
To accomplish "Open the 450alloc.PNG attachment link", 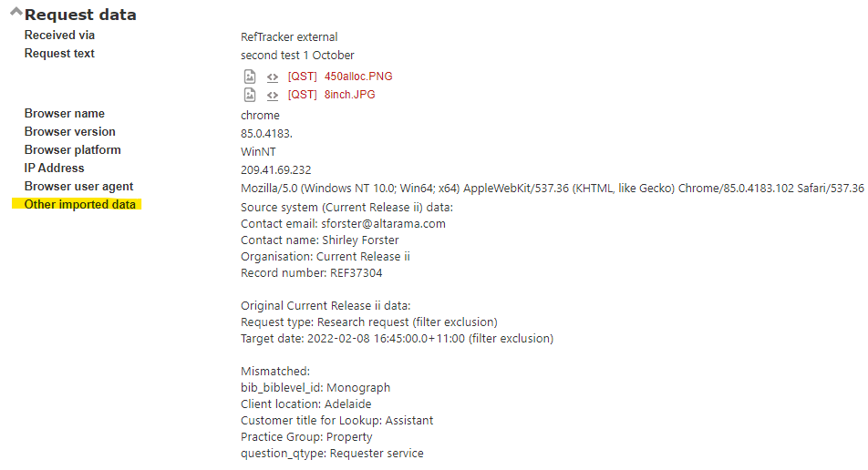I will 358,77.
